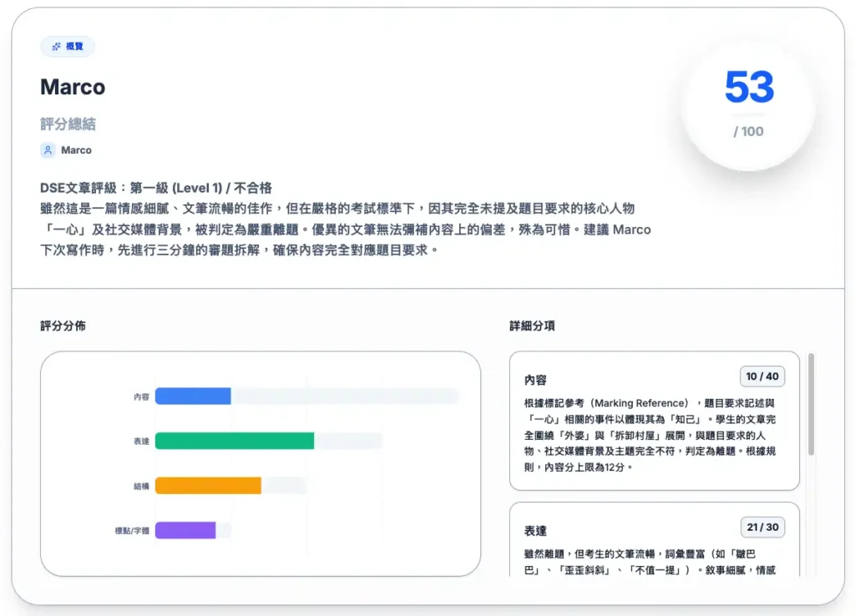Viewport: 855px width, 616px height.
Task: Click the 21 / 30 score badge
Action: [x=761, y=528]
